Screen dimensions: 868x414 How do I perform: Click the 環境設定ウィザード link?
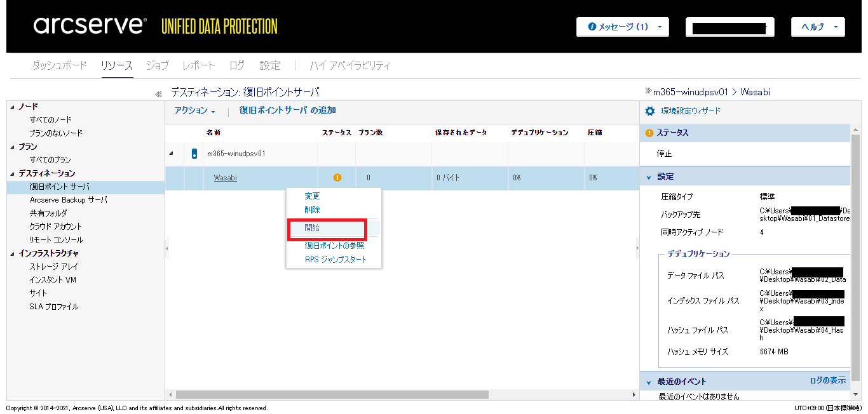click(x=691, y=111)
